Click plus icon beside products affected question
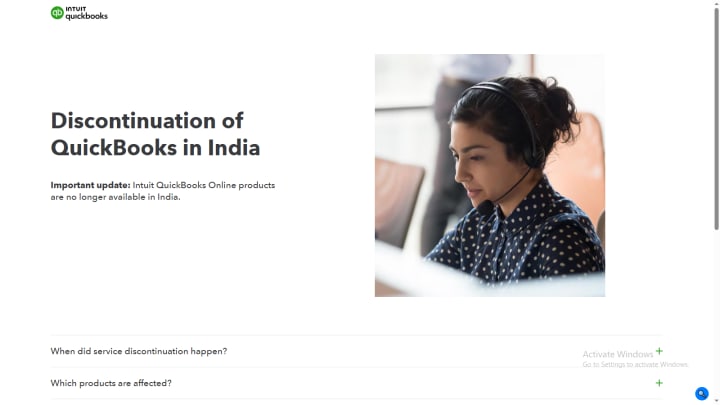Viewport: 720px width, 405px height. pyautogui.click(x=659, y=383)
